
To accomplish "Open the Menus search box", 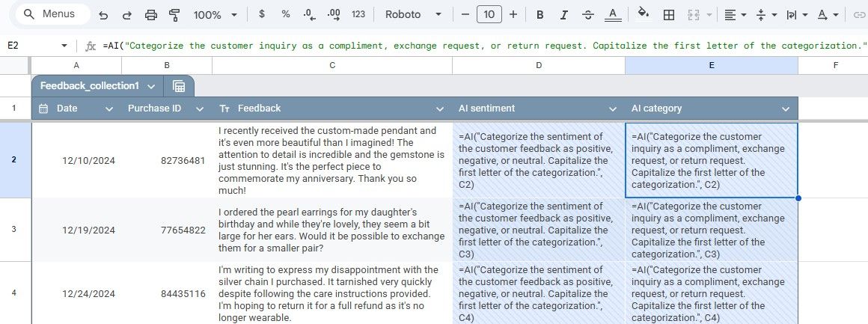I will point(53,14).
